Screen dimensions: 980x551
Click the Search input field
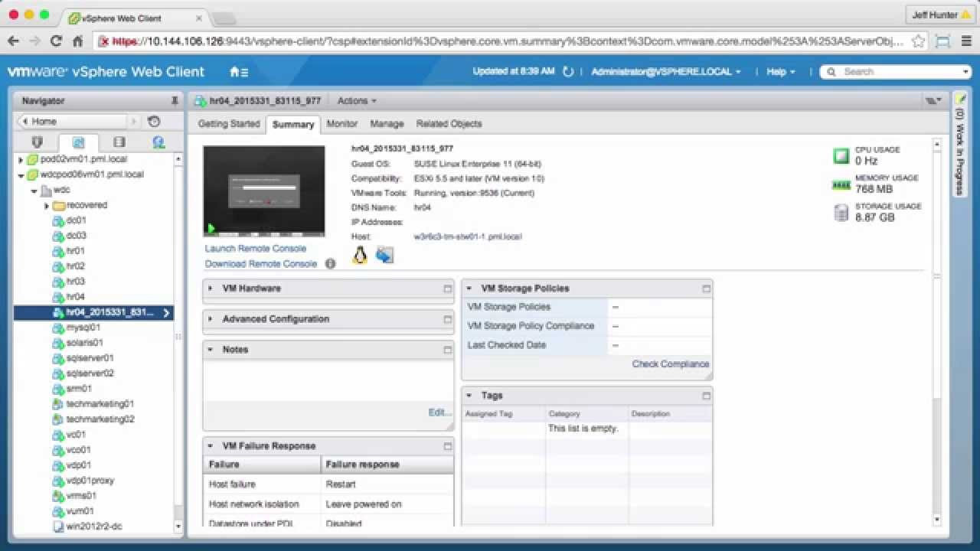tap(894, 72)
